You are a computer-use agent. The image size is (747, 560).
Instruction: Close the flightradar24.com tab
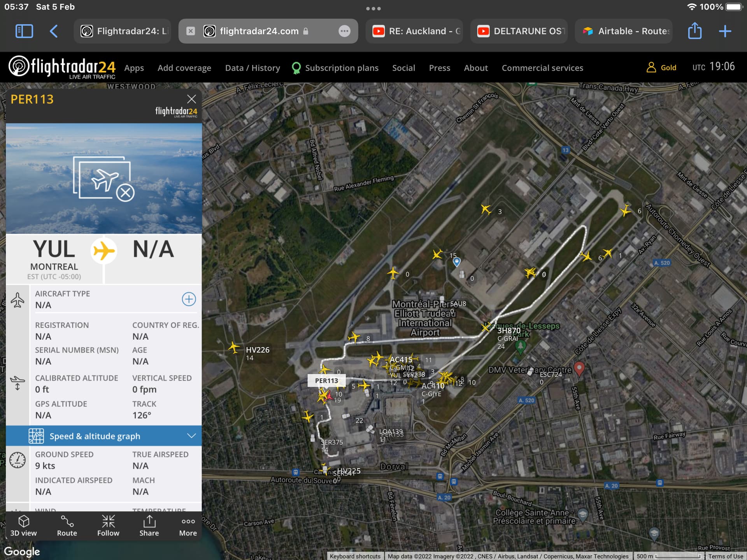pos(191,31)
